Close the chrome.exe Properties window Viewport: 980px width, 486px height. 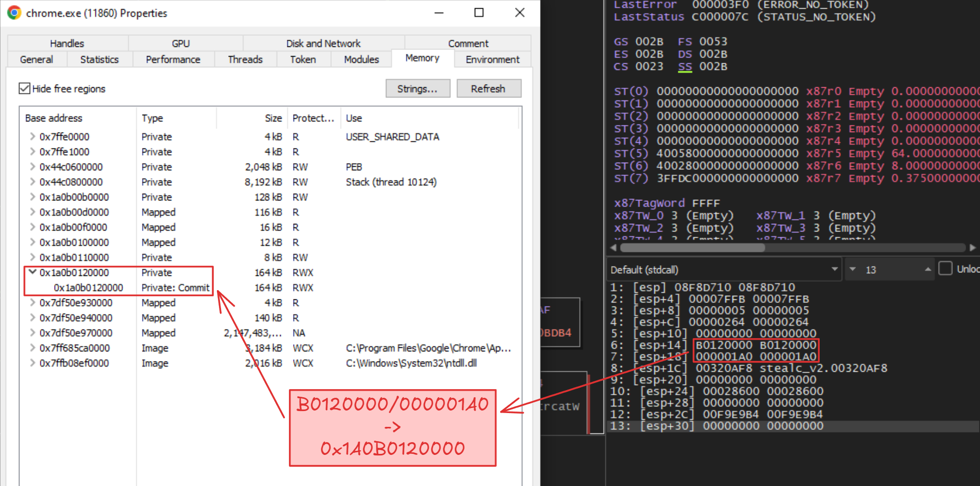click(x=520, y=13)
